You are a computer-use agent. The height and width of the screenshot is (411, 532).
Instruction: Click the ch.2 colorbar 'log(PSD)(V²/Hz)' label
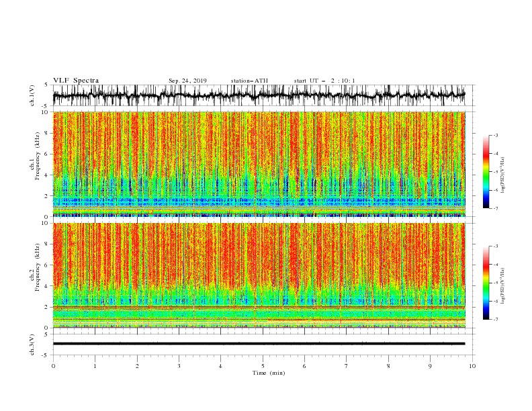503,285
